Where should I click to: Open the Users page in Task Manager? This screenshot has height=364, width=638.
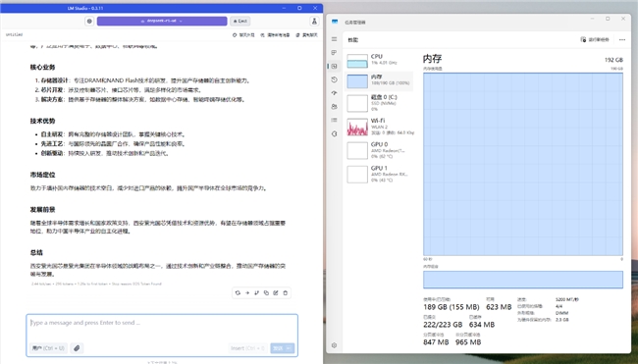(334, 107)
